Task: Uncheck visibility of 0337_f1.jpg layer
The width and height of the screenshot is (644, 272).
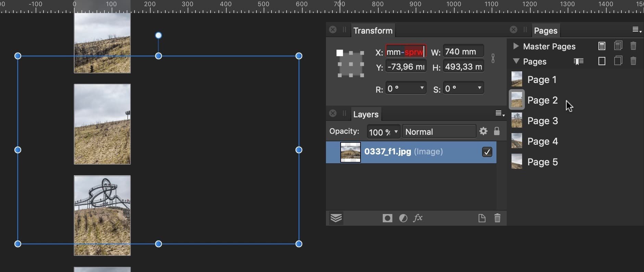Action: 487,152
